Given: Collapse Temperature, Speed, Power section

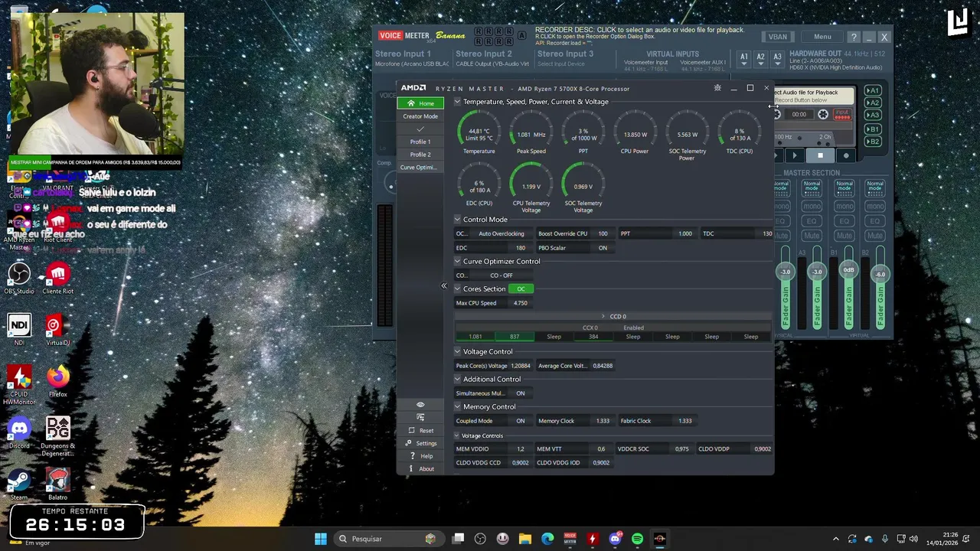Looking at the screenshot, I should (457, 102).
